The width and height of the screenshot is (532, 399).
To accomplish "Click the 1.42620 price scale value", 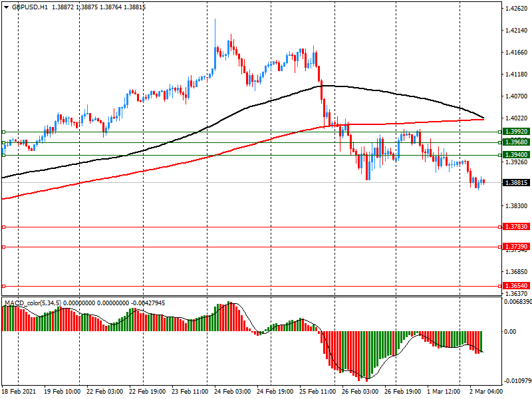I will pos(517,9).
